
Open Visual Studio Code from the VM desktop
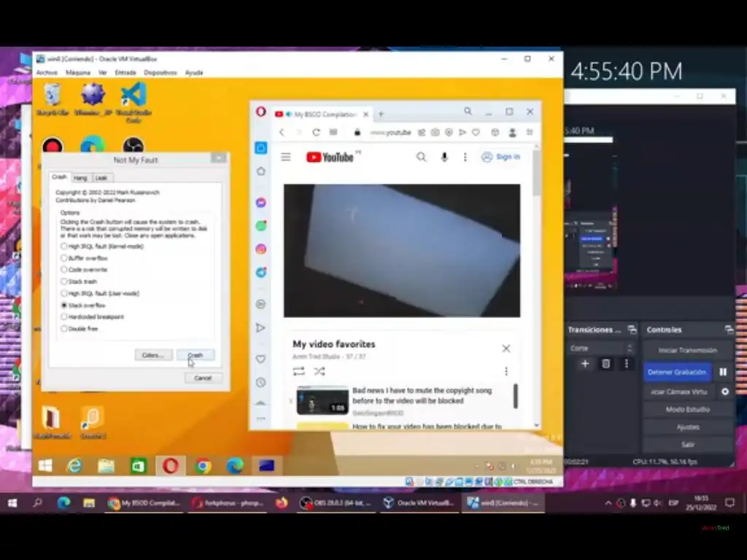[x=133, y=102]
